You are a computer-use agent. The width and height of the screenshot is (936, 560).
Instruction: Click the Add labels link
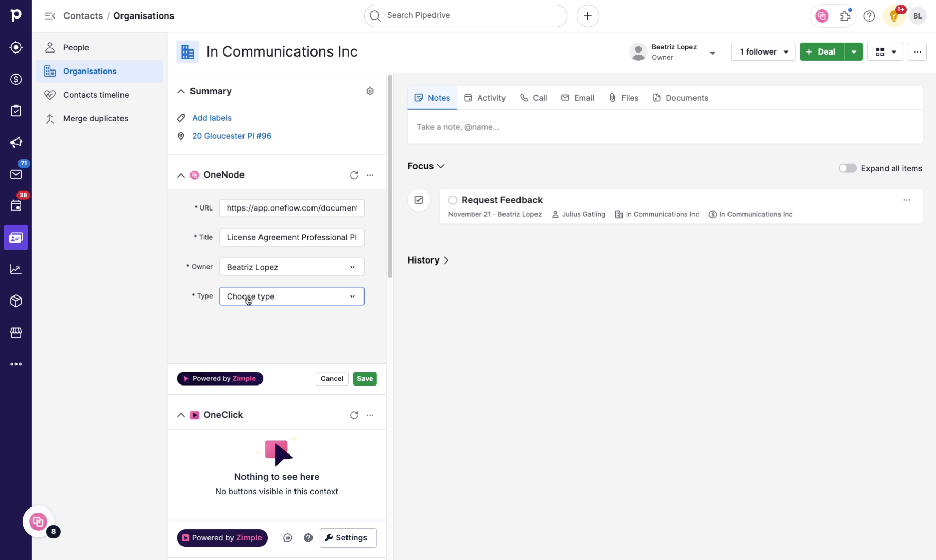pos(212,118)
